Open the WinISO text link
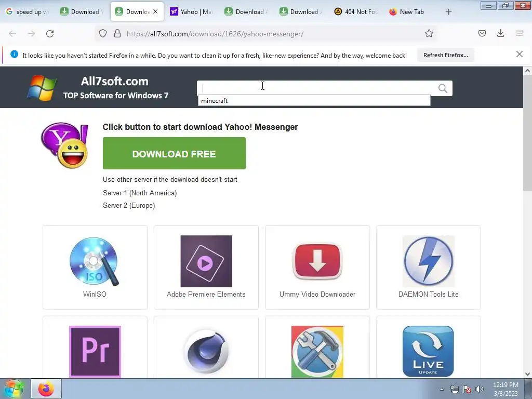The width and height of the screenshot is (532, 399). tap(95, 294)
